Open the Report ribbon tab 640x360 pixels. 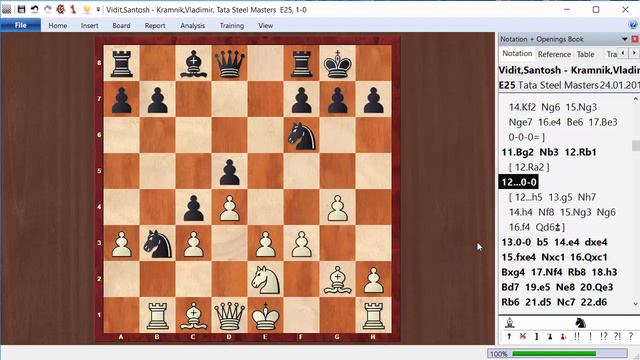point(155,25)
